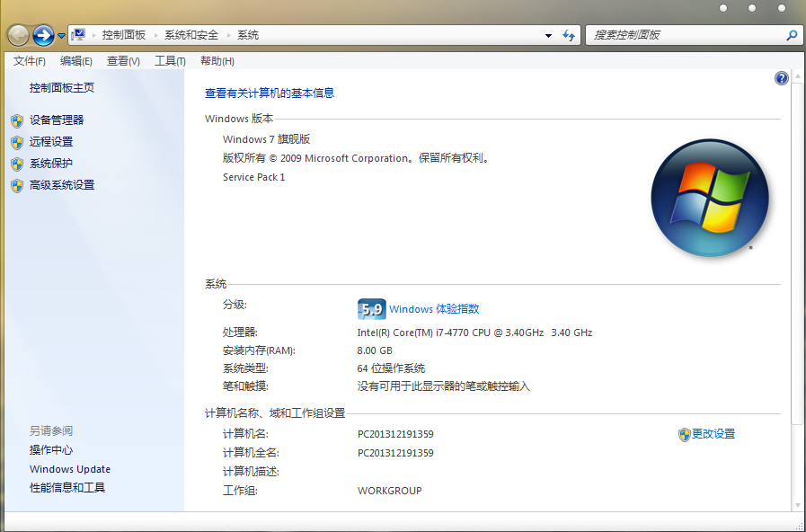Click the shield icon beside 高级系统设置
Image resolution: width=806 pixels, height=532 pixels.
click(x=17, y=185)
